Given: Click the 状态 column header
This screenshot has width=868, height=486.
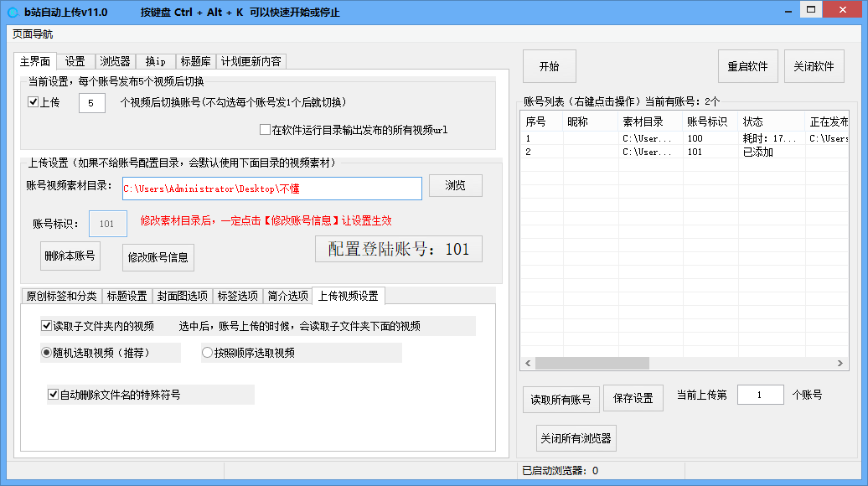Looking at the screenshot, I should 771,121.
